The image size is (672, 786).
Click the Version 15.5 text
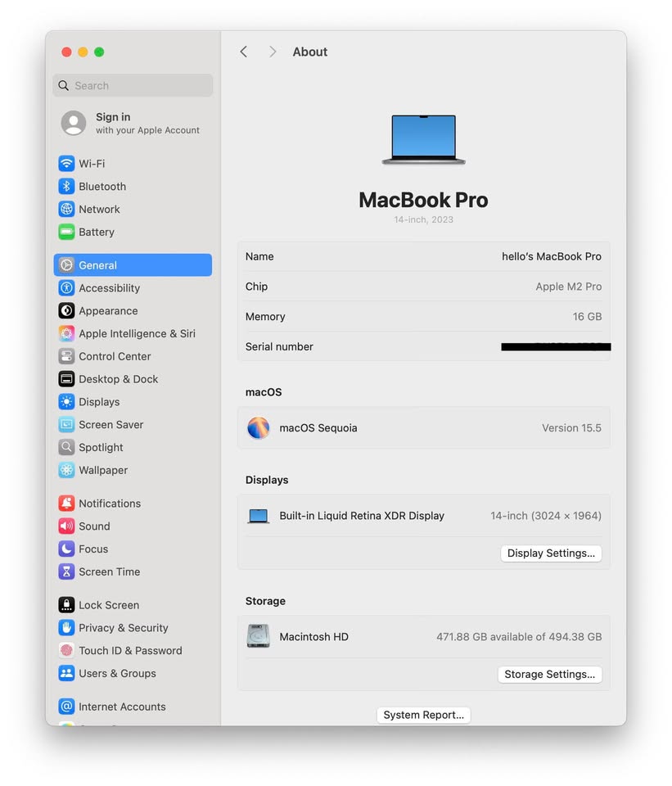pyautogui.click(x=571, y=427)
